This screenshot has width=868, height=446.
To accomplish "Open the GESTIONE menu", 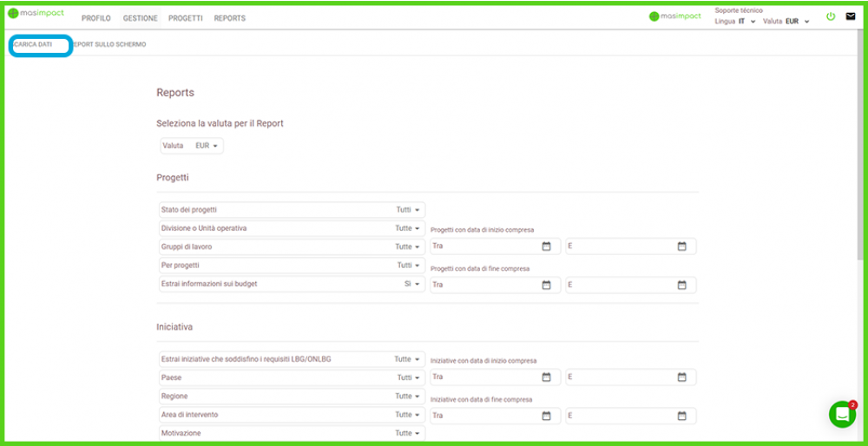I will (x=140, y=18).
